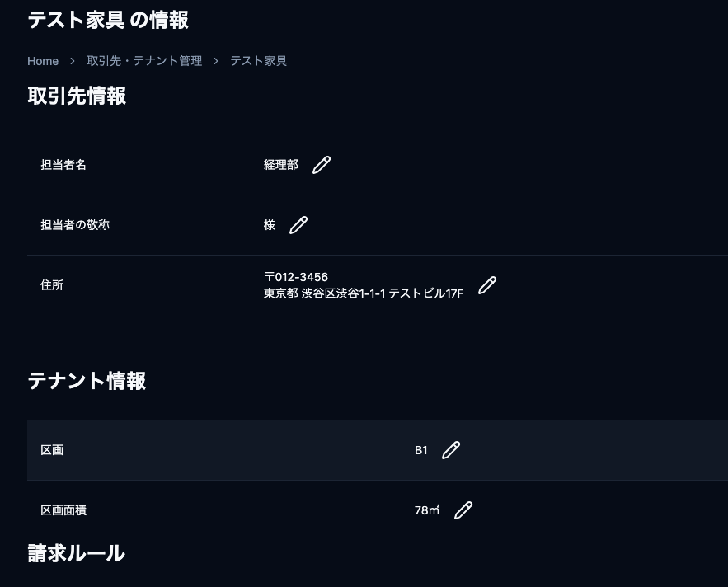The width and height of the screenshot is (728, 587).
Task: Click the 東京都 渋谷区渋谷1-1-1 address line
Action: pos(364,293)
